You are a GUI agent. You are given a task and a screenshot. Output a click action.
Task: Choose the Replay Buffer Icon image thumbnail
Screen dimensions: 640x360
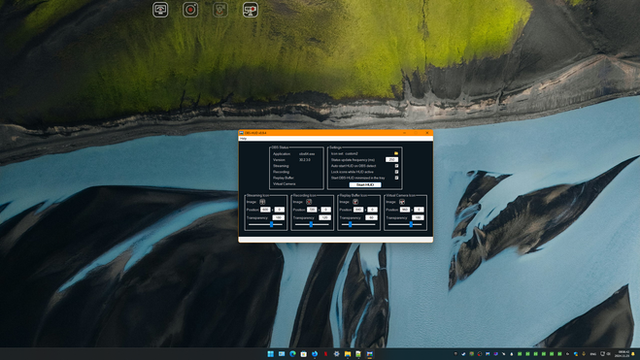point(356,202)
